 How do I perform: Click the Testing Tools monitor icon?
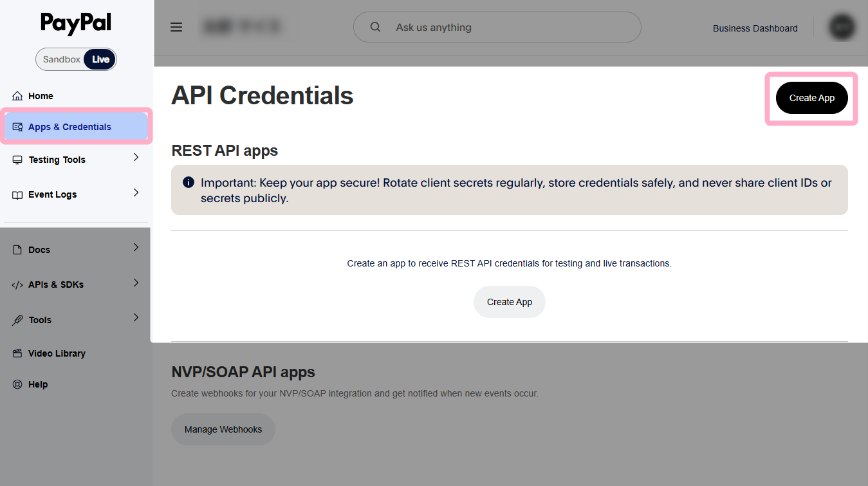coord(17,160)
